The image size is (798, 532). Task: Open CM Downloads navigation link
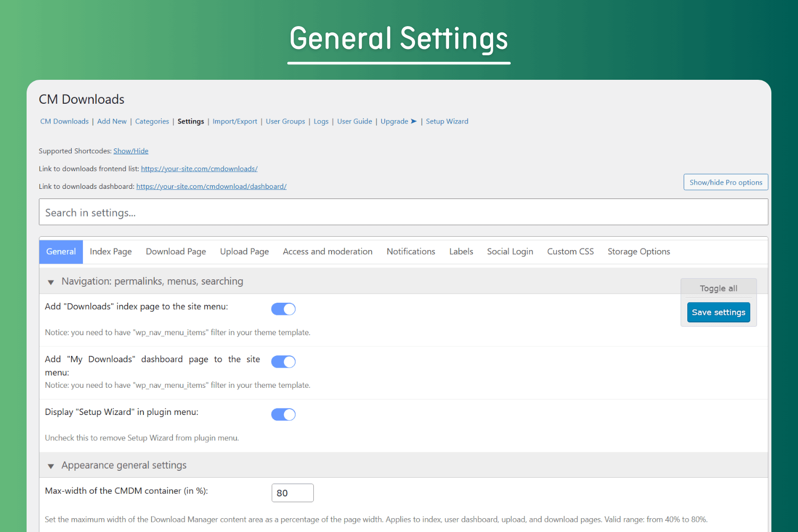[x=64, y=121]
